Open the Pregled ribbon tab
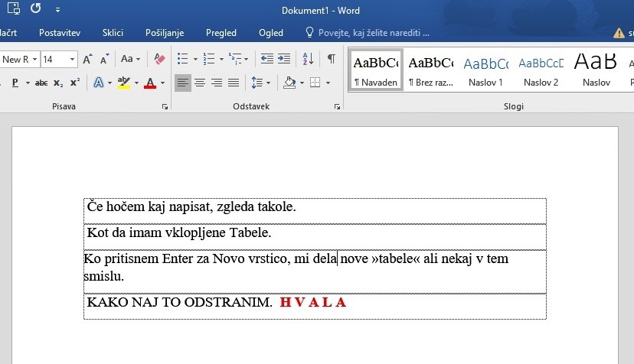Screen dimensions: 634x364 pos(221,33)
